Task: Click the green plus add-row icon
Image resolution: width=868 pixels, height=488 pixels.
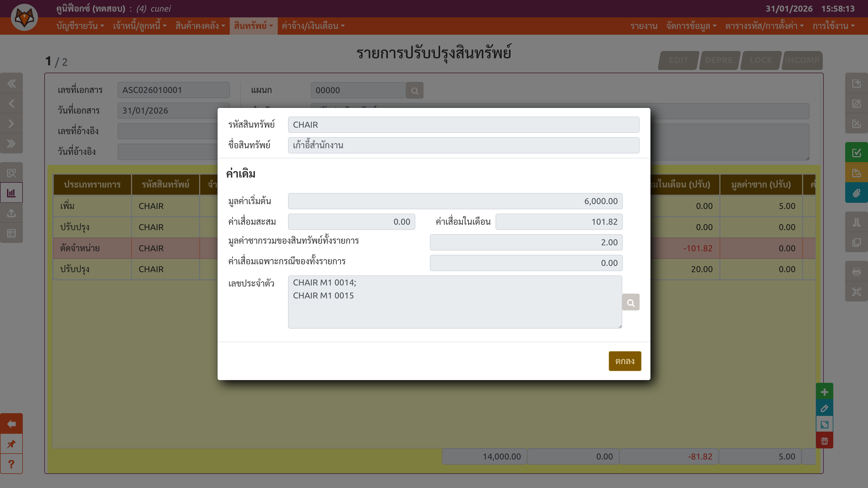Action: click(824, 392)
